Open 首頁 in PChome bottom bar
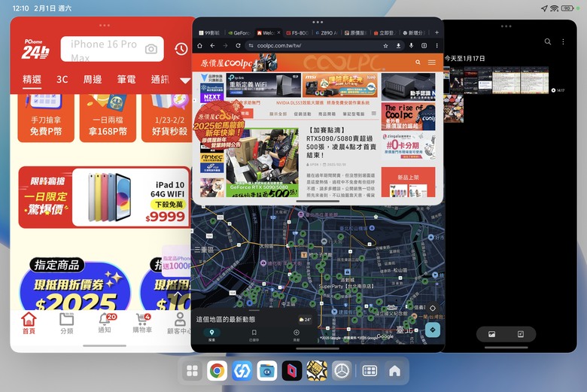Viewport: 587px width, 392px height. pyautogui.click(x=29, y=323)
